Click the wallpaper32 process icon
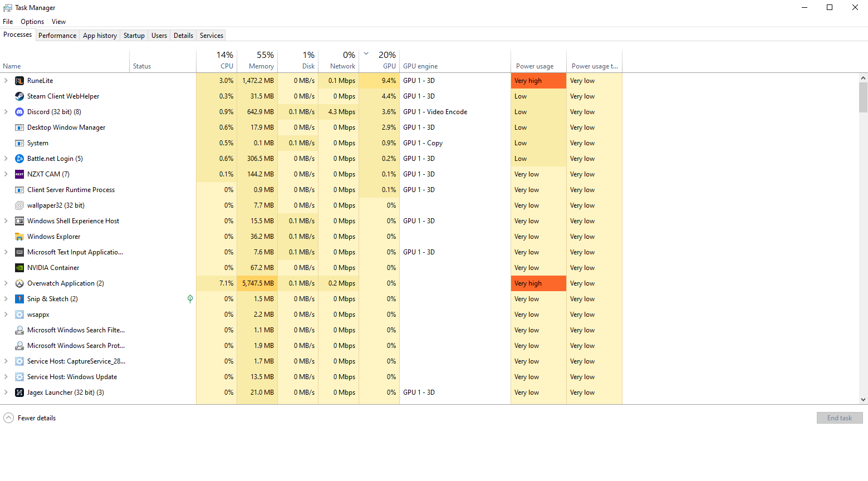 (x=19, y=205)
